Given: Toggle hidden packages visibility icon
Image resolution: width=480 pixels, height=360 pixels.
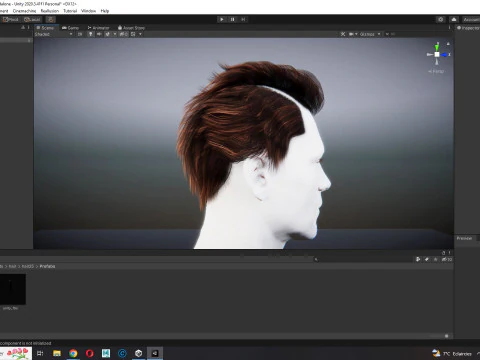Looking at the screenshot, I should tap(447, 259).
